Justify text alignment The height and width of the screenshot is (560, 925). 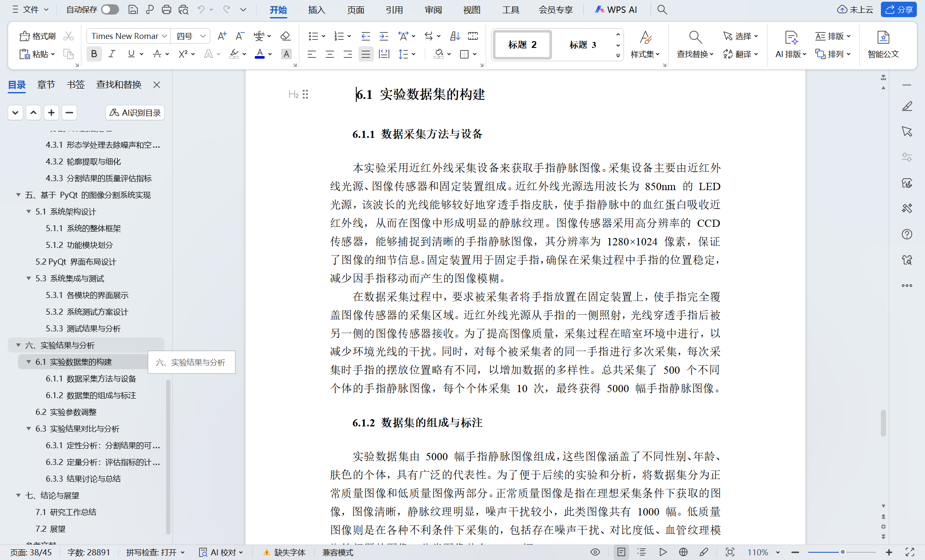(x=366, y=54)
